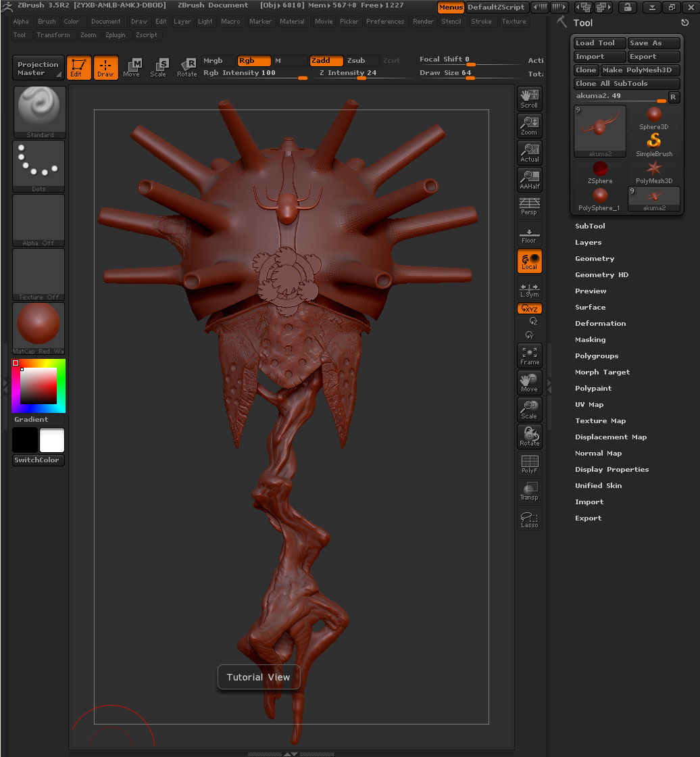This screenshot has width=700, height=757.
Task: Enable Transp transparency mode
Action: coord(529,491)
